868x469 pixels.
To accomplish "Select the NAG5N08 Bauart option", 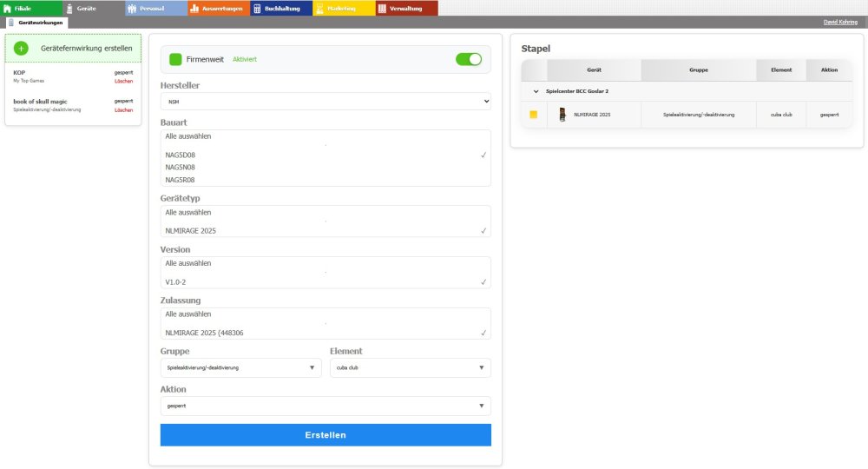I will (325, 168).
